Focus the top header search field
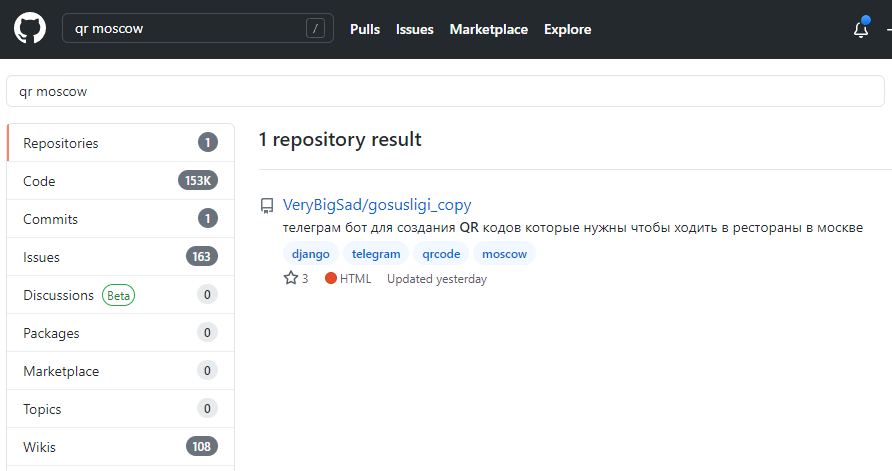 [197, 28]
